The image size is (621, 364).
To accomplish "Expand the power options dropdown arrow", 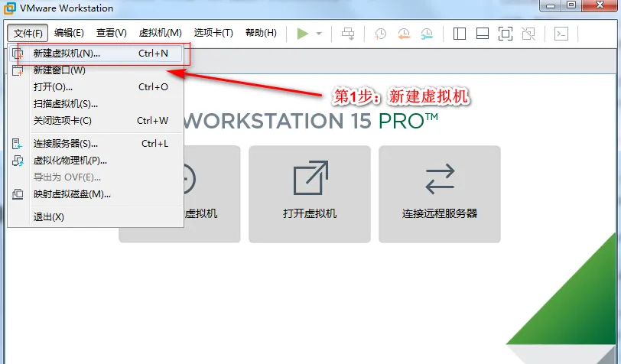I will [319, 34].
